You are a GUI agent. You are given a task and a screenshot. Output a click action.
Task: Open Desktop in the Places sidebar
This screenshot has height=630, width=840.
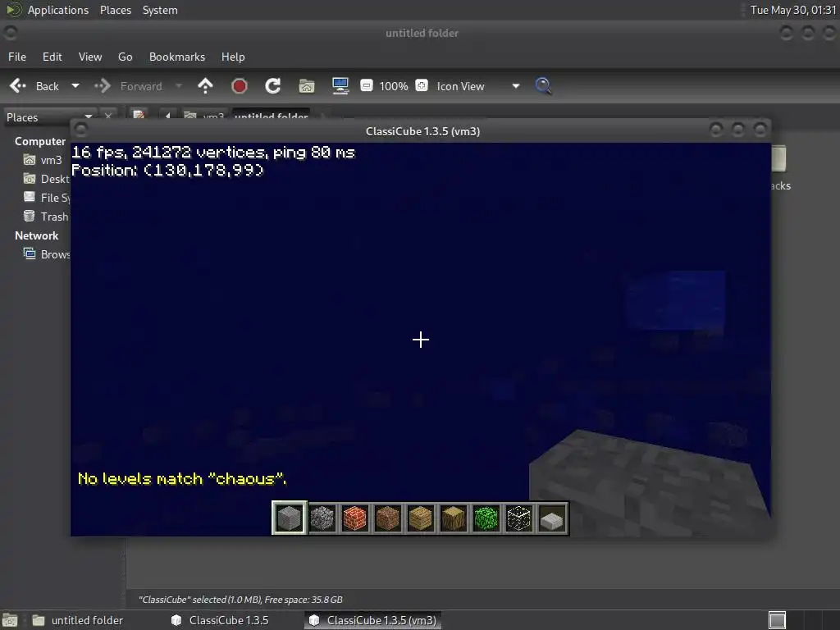pos(46,179)
